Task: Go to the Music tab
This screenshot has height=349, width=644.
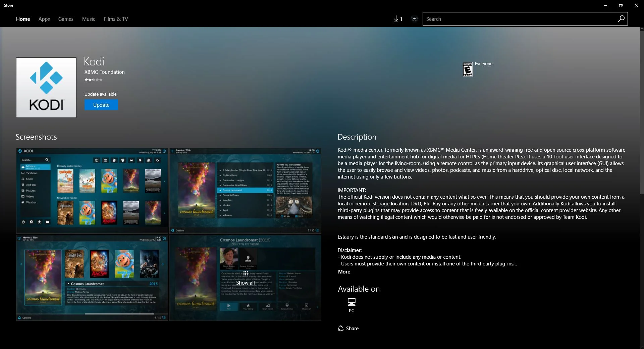Action: pos(89,19)
